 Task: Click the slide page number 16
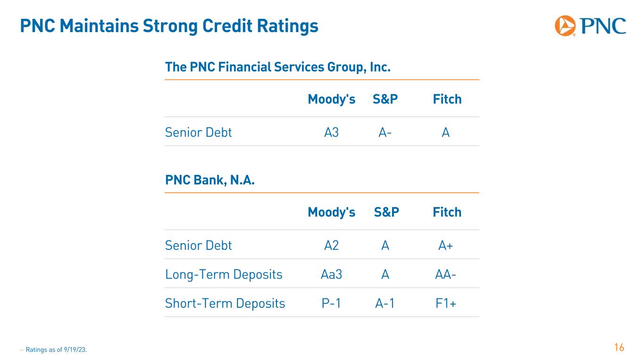click(x=619, y=348)
